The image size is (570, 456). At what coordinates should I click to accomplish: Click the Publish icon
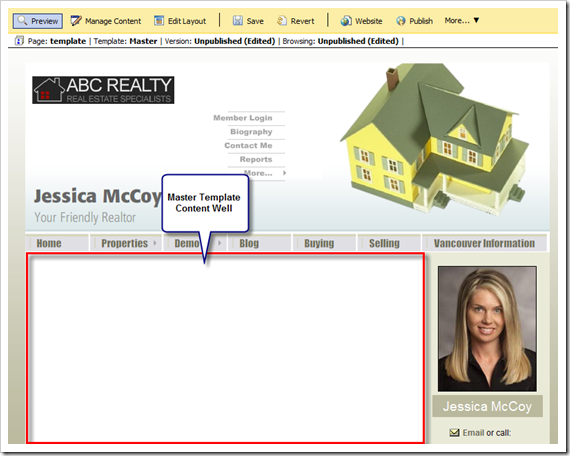401,21
